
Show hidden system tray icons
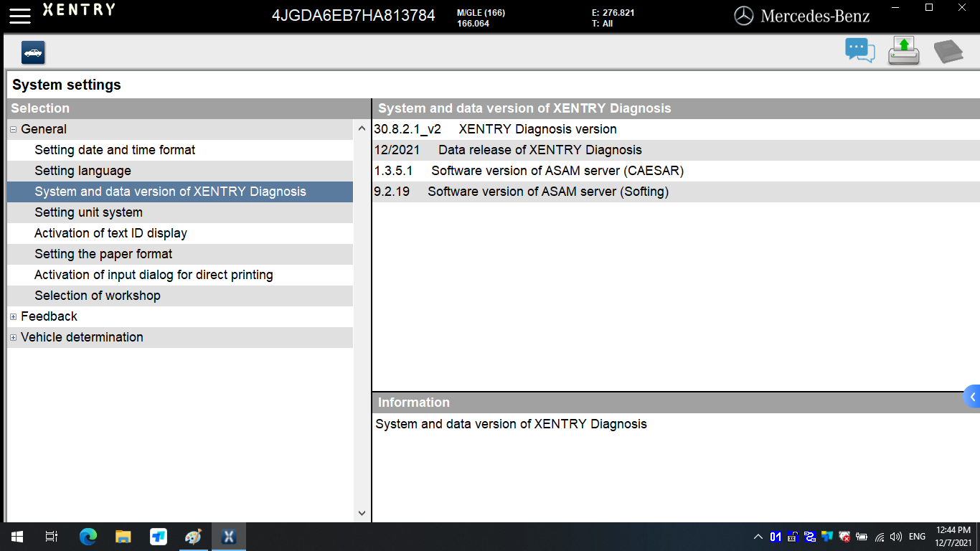coord(758,537)
